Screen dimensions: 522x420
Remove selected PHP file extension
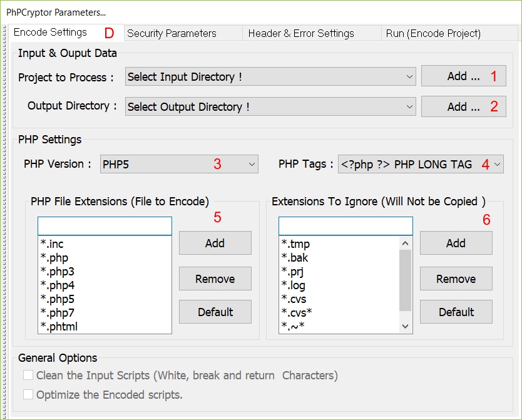[215, 279]
